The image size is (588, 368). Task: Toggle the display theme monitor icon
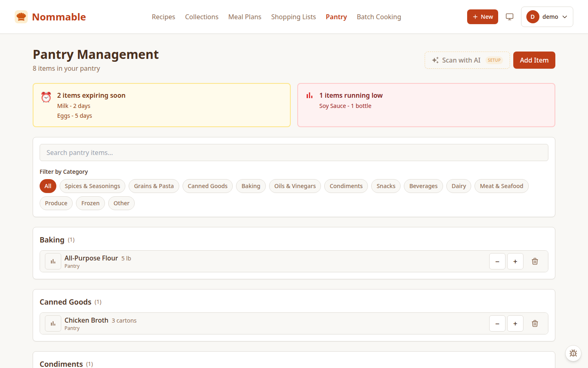(x=510, y=17)
